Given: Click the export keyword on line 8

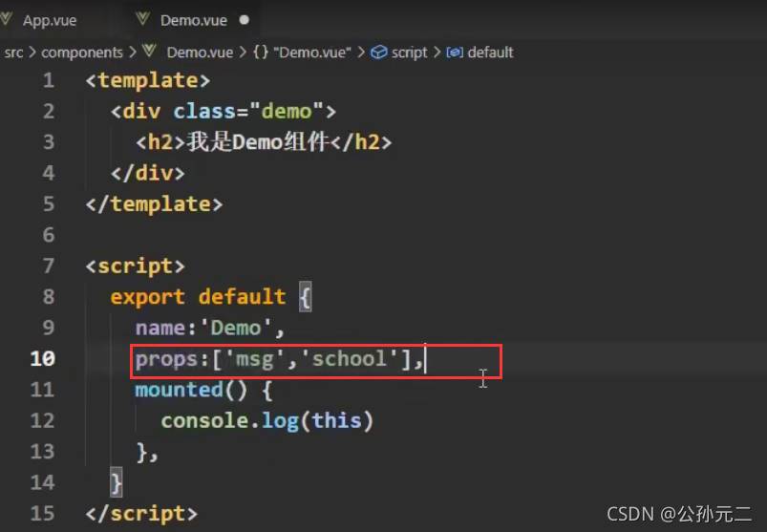Looking at the screenshot, I should pyautogui.click(x=148, y=297).
